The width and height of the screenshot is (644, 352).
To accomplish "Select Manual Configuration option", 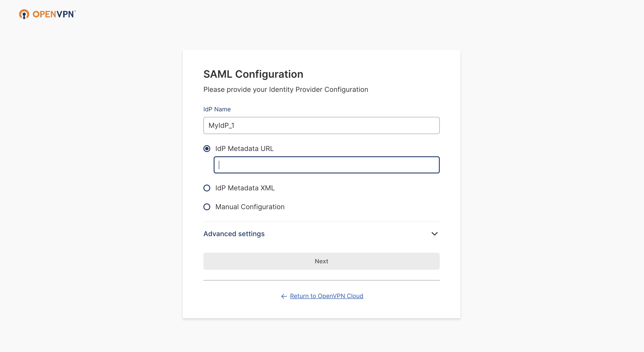I will point(207,207).
